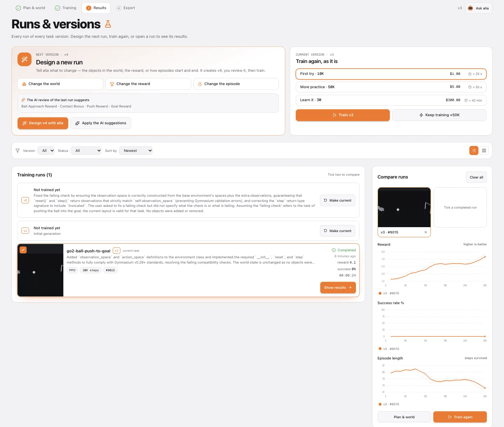Viewport: 504px width, 427px height.
Task: Click the 30K steps tag
Action: click(91, 270)
